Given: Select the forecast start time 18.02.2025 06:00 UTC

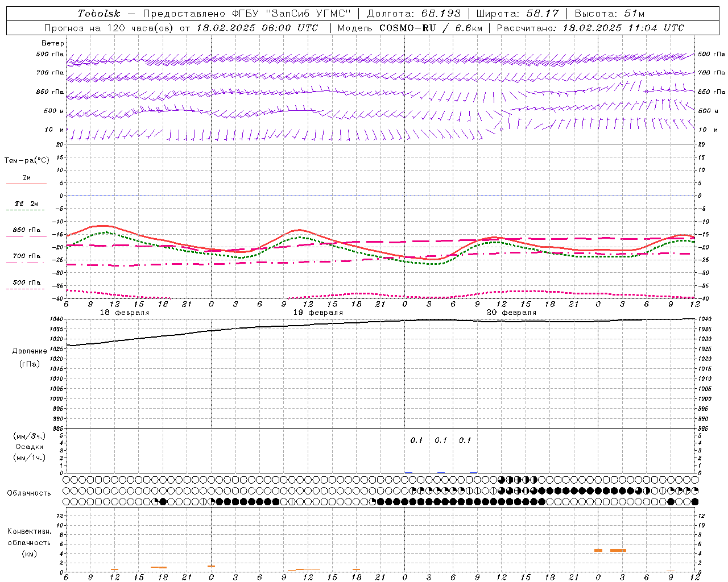Looking at the screenshot, I should (257, 28).
